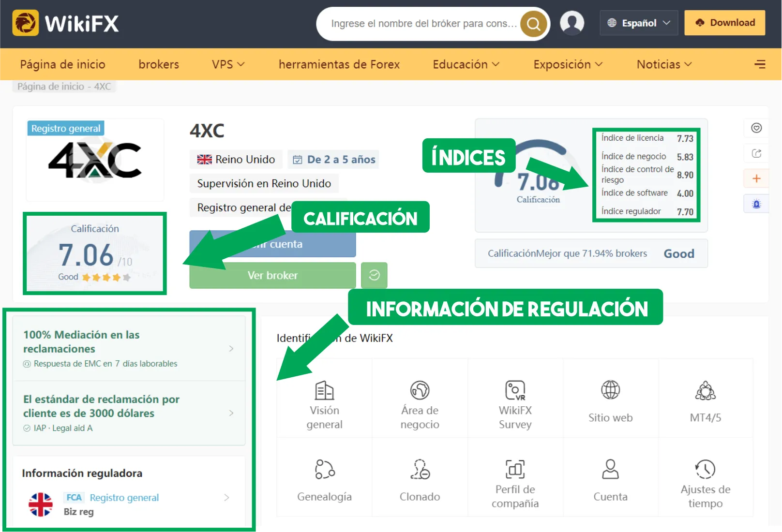Image resolution: width=782 pixels, height=532 pixels.
Task: Click the share icon in right sidebar
Action: click(x=756, y=153)
